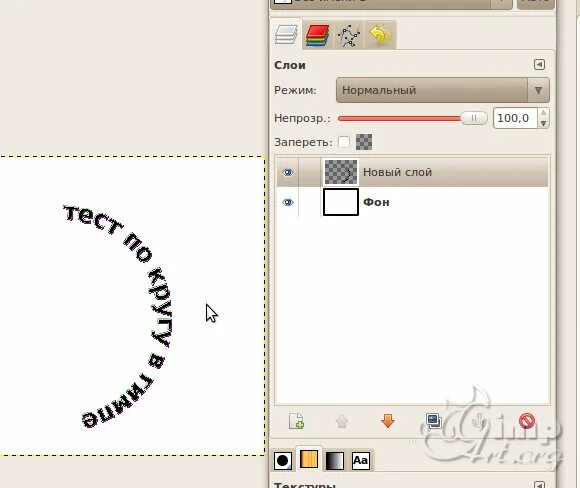
Task: Duplicate the current layer
Action: [434, 421]
